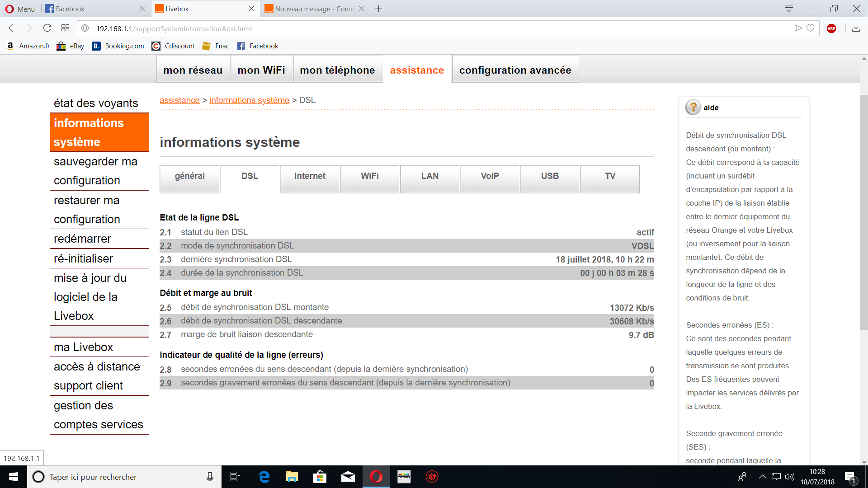Click the AdBlock Plus extension icon
The image size is (868, 488).
[x=831, y=28]
